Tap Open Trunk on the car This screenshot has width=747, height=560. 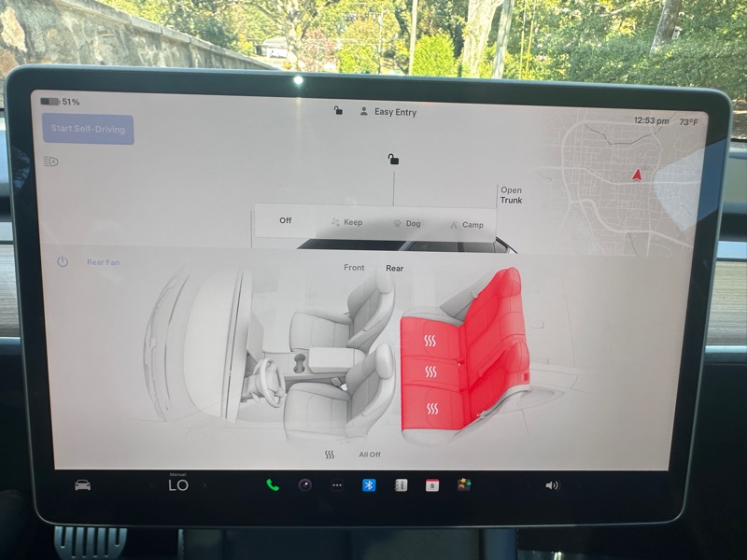coord(511,195)
